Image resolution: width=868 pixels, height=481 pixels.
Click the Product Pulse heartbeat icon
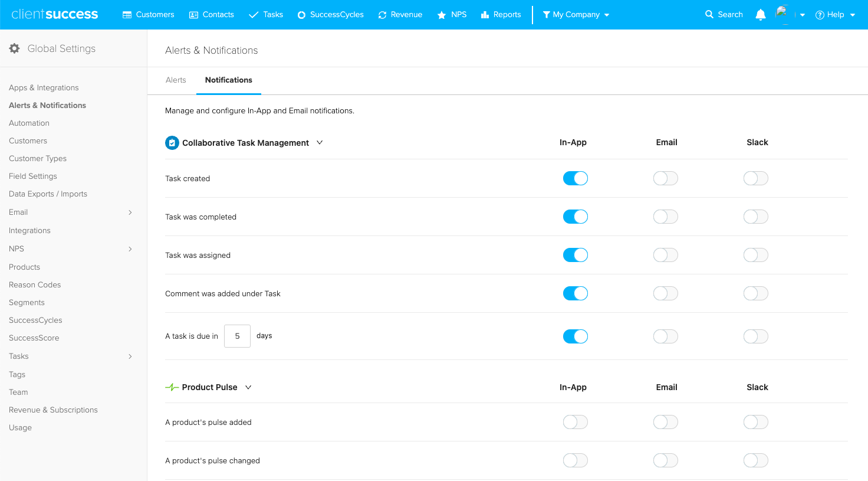pos(172,387)
